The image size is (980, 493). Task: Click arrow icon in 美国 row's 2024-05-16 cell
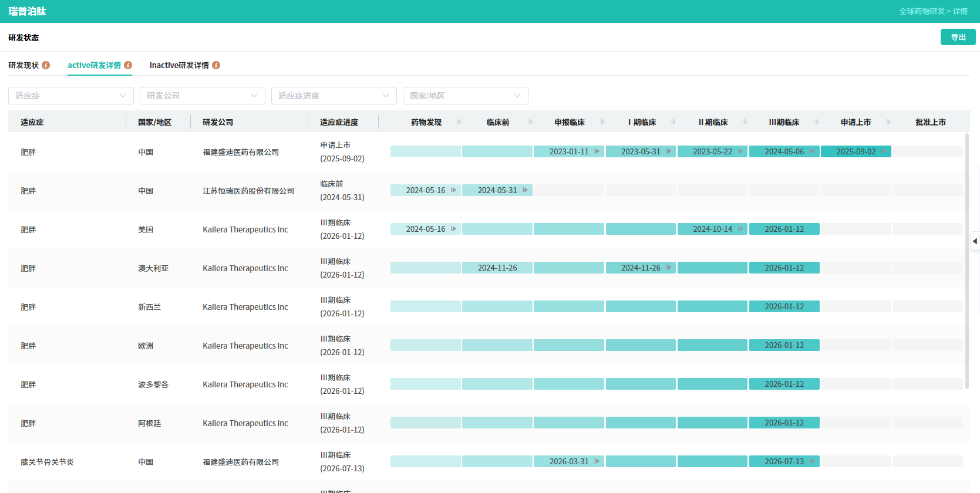coord(454,229)
